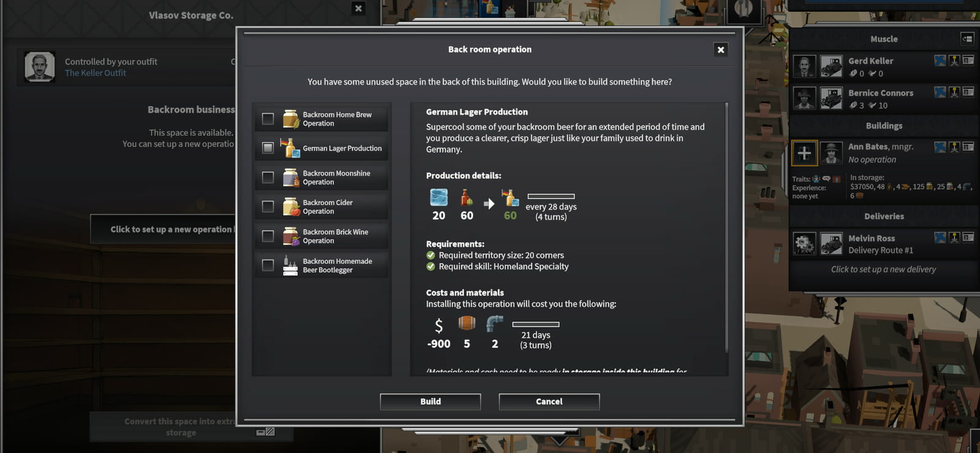Open The Keller Outfit link
Viewport: 980px width, 453px height.
coord(96,73)
